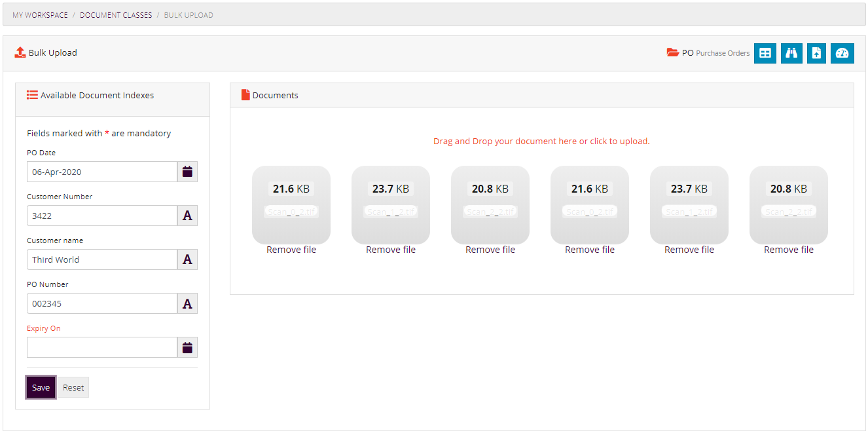Click the Bulk Upload icon
The width and height of the screenshot is (868, 439).
coord(19,52)
